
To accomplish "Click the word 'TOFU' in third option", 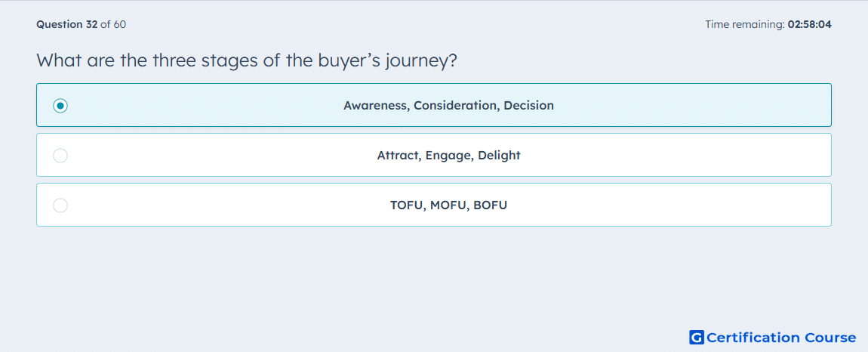I will [406, 205].
